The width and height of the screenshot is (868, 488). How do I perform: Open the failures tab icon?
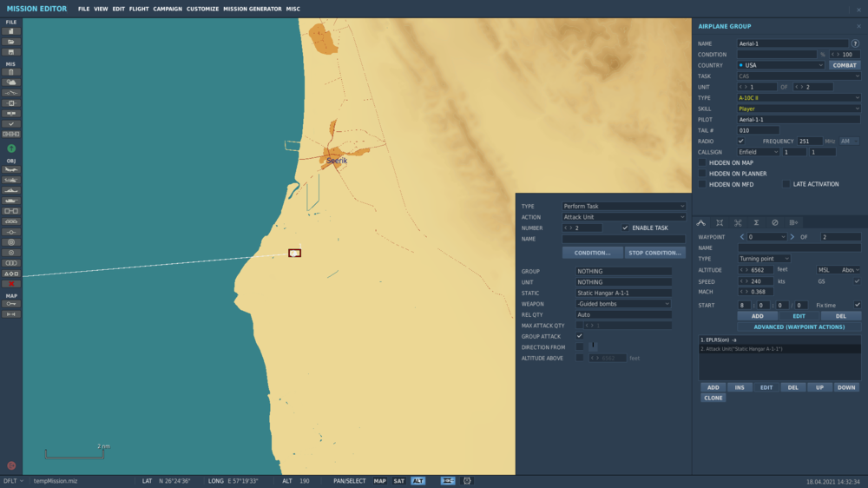[x=775, y=222]
